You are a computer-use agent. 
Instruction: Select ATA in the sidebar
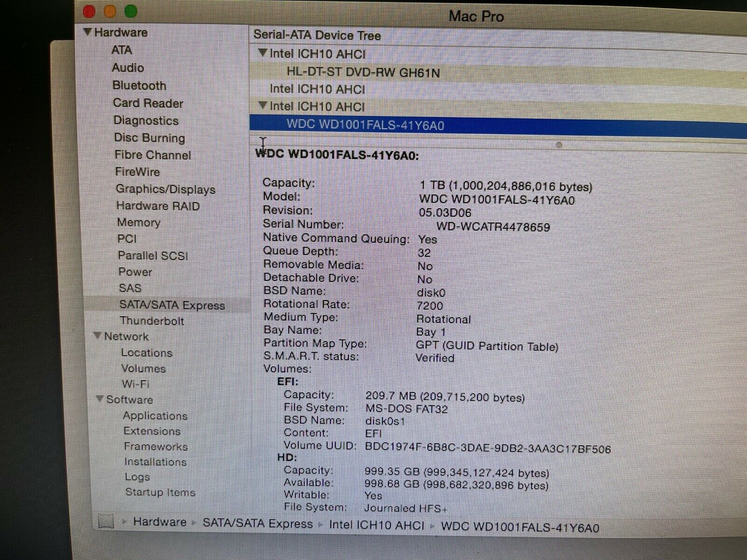(x=122, y=50)
